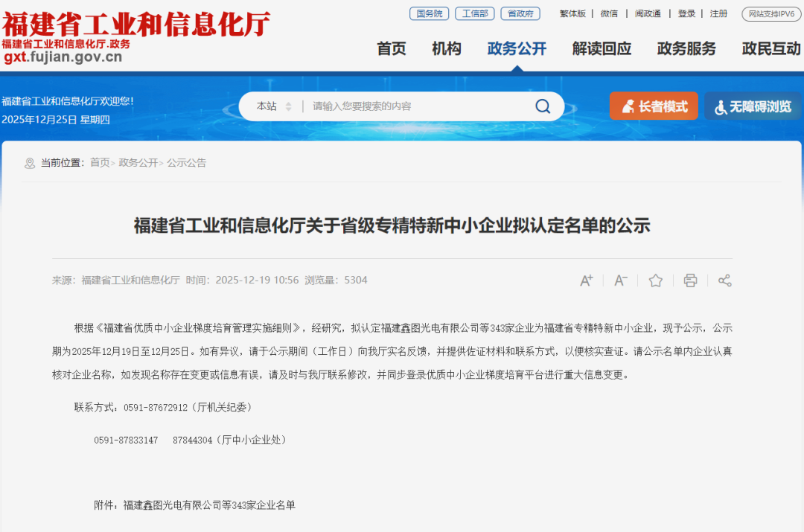The width and height of the screenshot is (804, 532).
Task: Click the search magnifier icon
Action: click(x=543, y=106)
